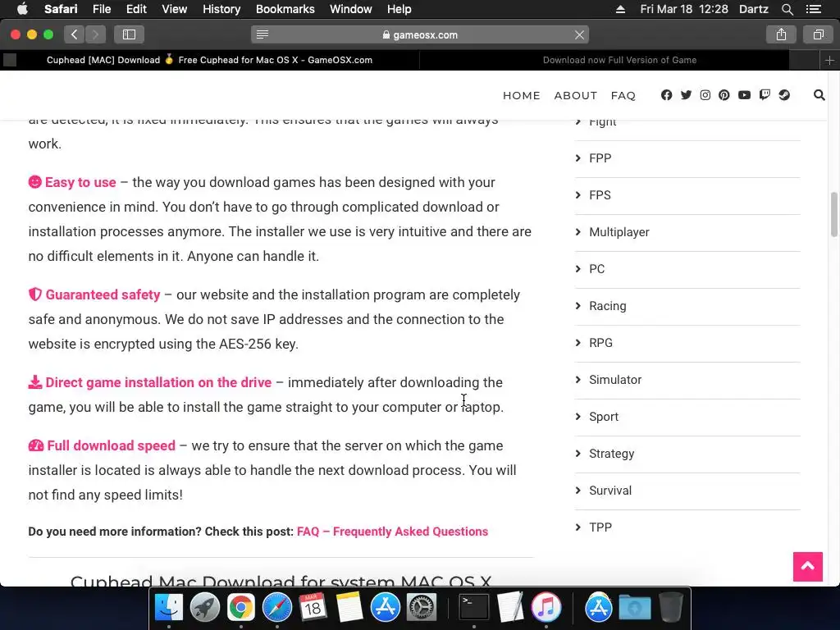The height and width of the screenshot is (630, 840).
Task: Open FAQ – Frequently Asked Questions link
Action: (392, 532)
